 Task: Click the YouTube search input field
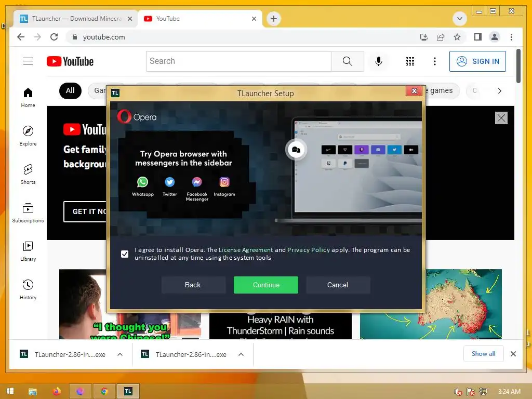(x=238, y=61)
